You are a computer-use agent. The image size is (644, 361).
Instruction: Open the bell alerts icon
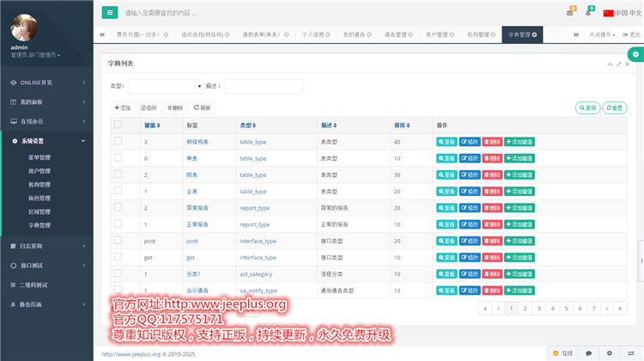pos(588,13)
